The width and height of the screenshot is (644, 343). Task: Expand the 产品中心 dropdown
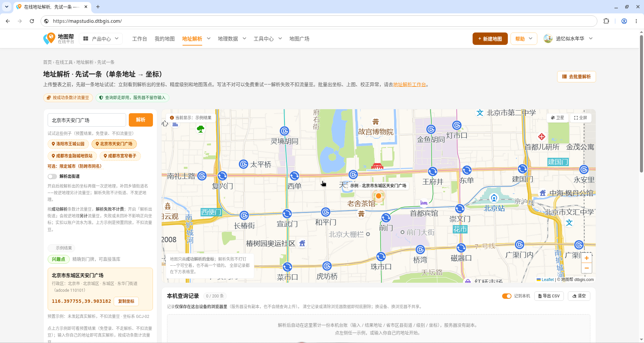click(101, 39)
